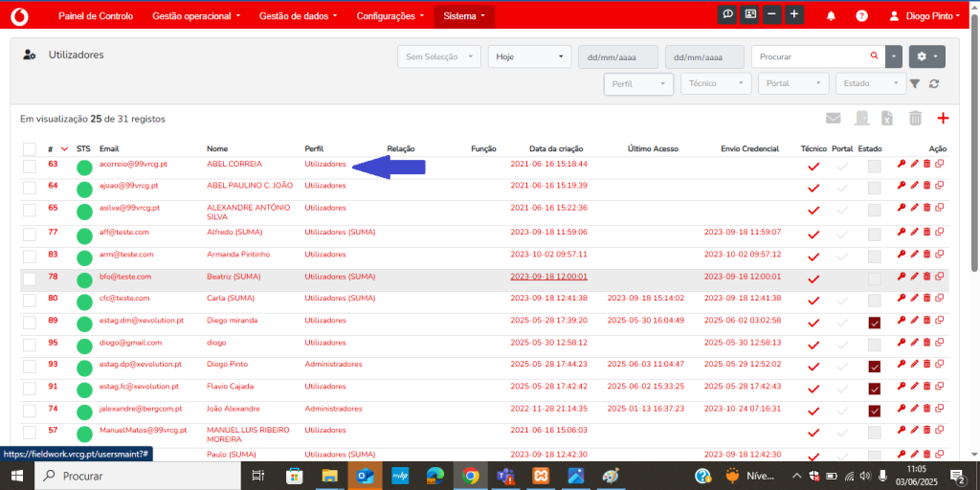Open Microsoft Teams in taskbar
Image resolution: width=980 pixels, height=490 pixels.
505,477
